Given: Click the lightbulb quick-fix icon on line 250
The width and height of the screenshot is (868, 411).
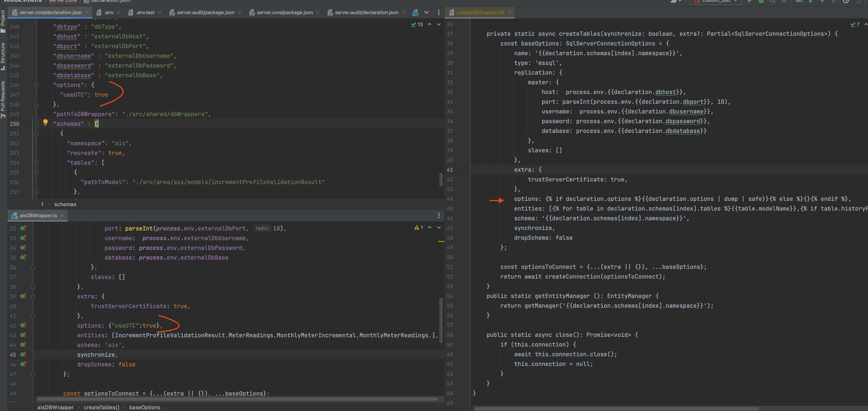Looking at the screenshot, I should pyautogui.click(x=45, y=122).
